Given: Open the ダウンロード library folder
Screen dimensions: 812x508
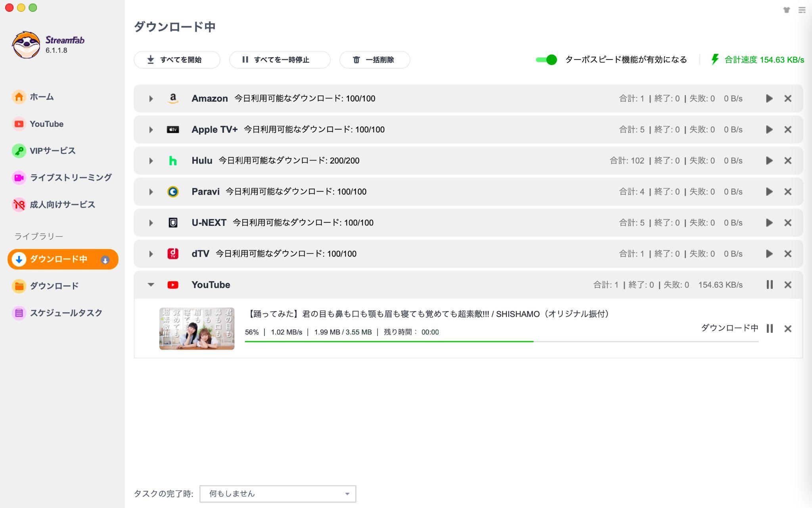Looking at the screenshot, I should coord(45,286).
